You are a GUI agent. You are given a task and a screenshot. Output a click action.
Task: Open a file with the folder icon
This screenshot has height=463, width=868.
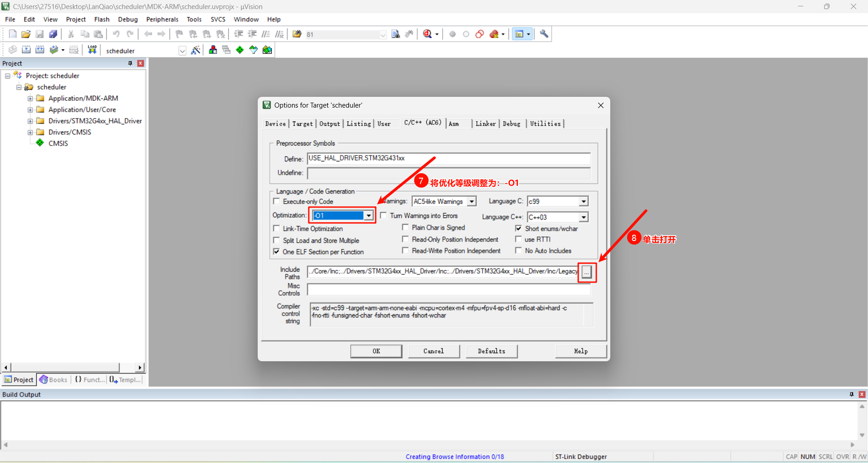coord(26,34)
